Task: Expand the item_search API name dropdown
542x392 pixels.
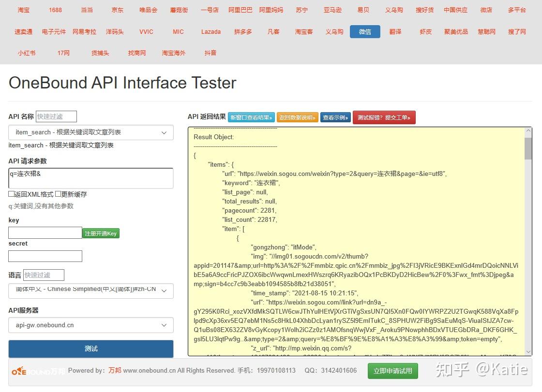Action: pos(91,132)
